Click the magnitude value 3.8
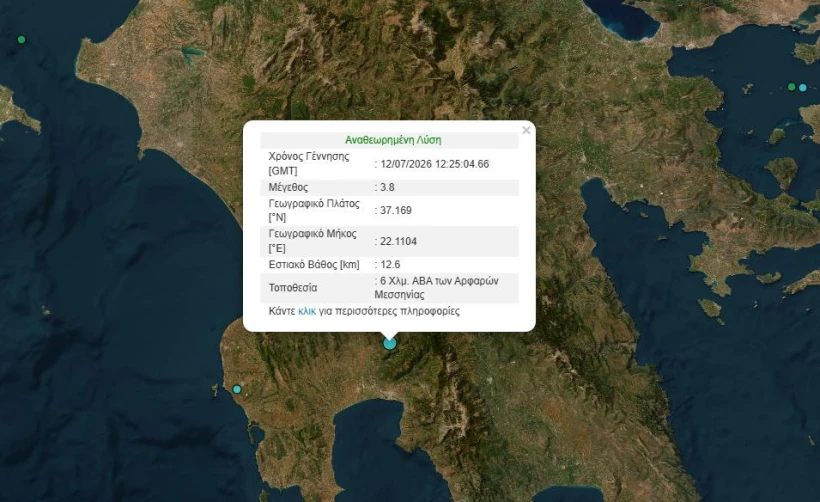820x502 pixels. pyautogui.click(x=387, y=187)
